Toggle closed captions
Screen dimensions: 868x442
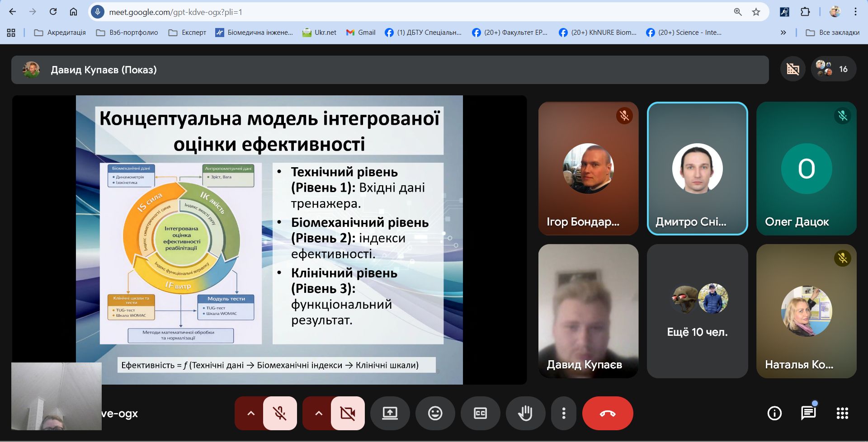[480, 413]
